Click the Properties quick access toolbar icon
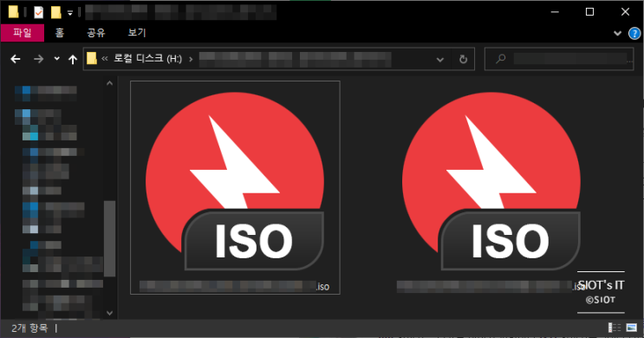The height and width of the screenshot is (338, 644). [38, 12]
